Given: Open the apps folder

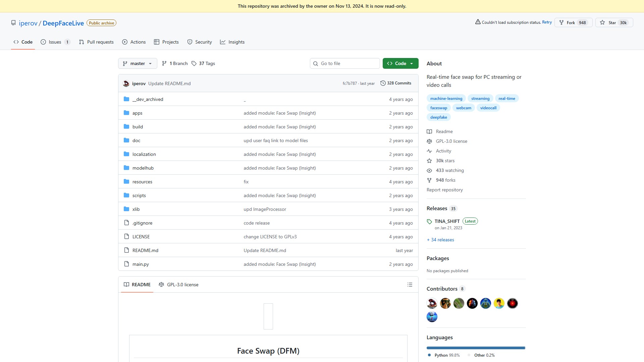Looking at the screenshot, I should [137, 113].
